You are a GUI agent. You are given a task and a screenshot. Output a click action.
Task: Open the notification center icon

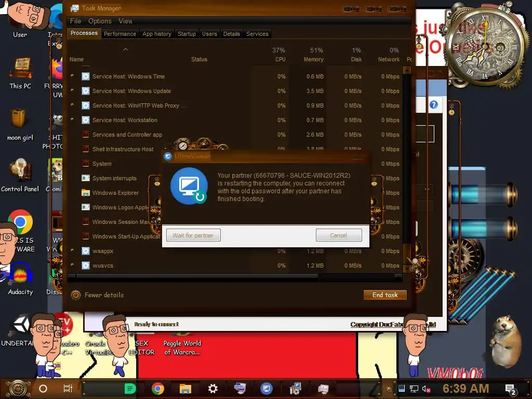511,390
